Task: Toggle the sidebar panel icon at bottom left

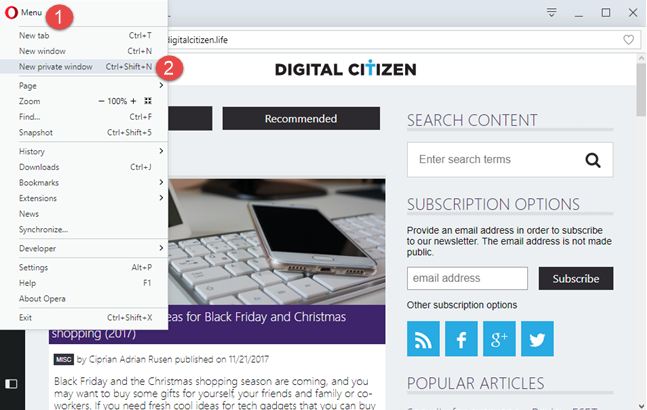Action: pos(11,384)
